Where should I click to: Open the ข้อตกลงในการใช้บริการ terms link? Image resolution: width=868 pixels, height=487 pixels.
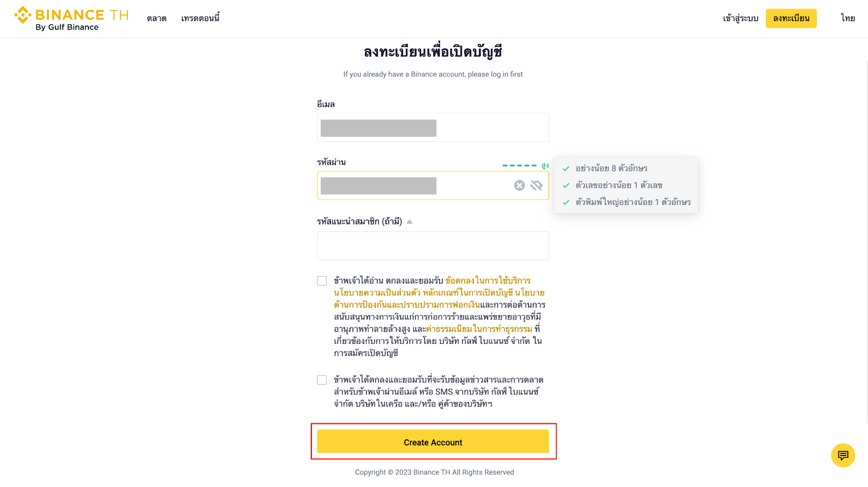coord(488,281)
